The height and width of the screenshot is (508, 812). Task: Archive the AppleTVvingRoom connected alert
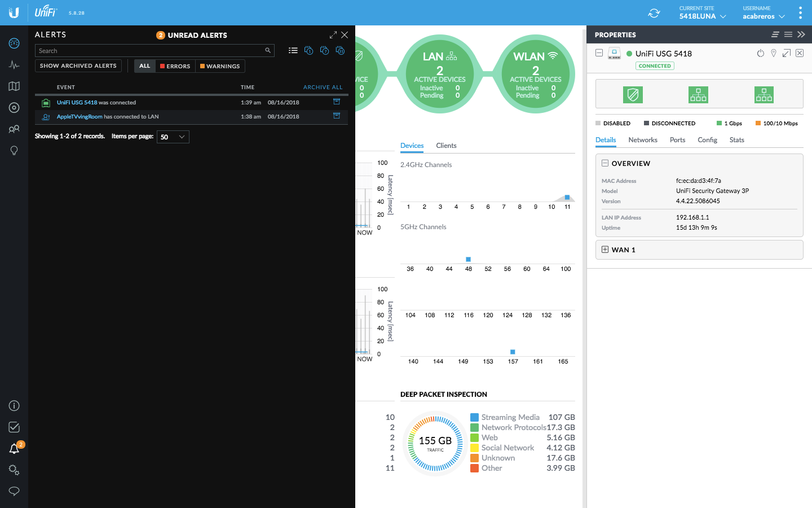coord(337,116)
